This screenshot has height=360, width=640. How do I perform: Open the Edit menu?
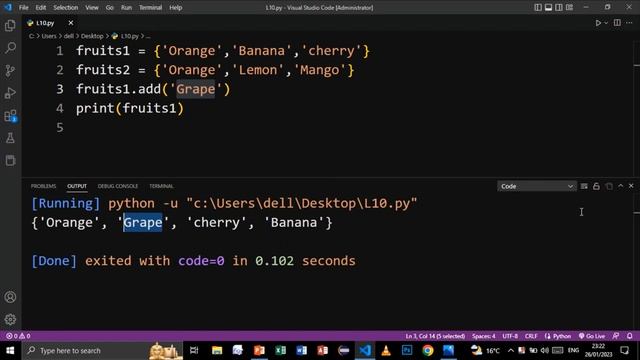pyautogui.click(x=40, y=7)
